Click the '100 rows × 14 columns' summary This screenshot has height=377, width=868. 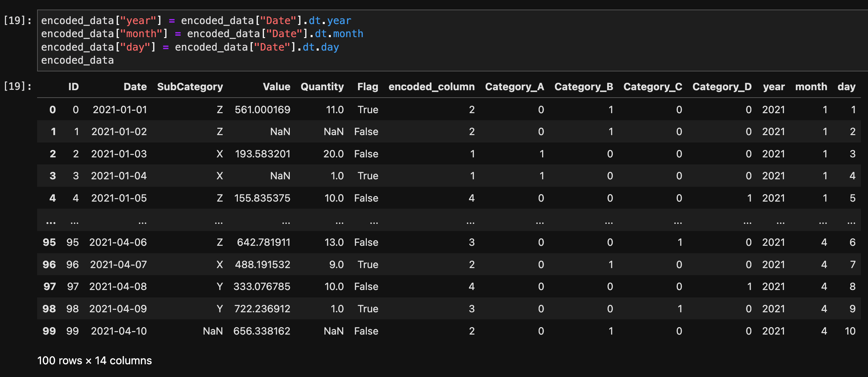94,360
